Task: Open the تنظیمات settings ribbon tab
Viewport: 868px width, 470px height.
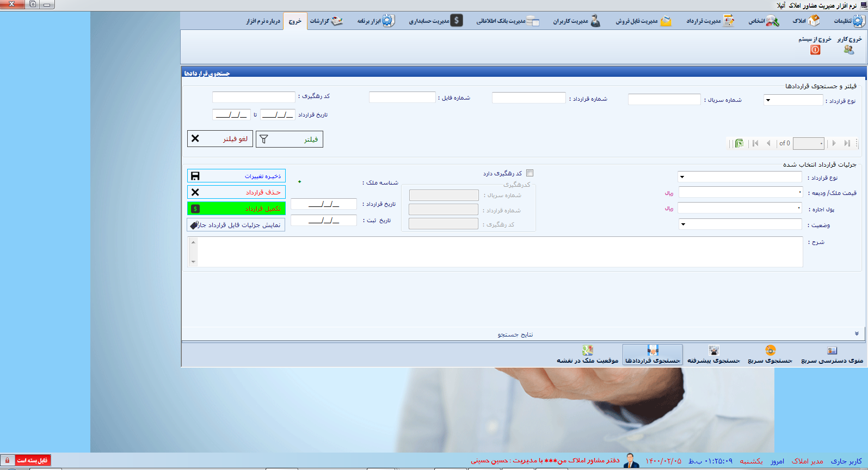Action: tap(848, 21)
